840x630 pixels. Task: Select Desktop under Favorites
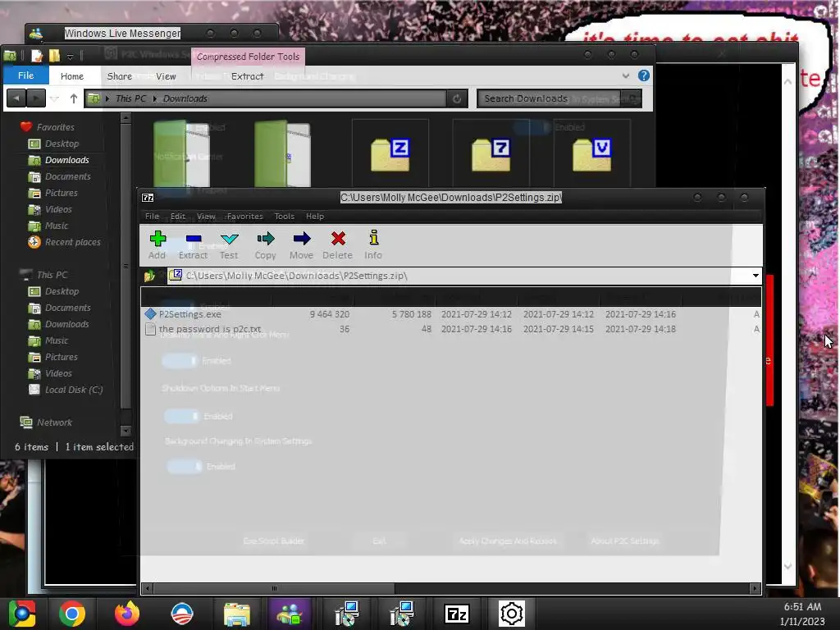[x=62, y=144]
